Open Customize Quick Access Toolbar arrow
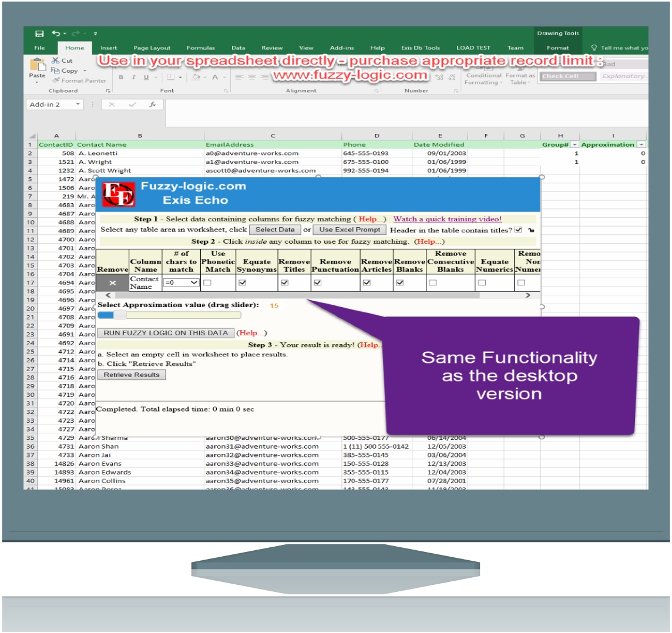 coord(95,33)
